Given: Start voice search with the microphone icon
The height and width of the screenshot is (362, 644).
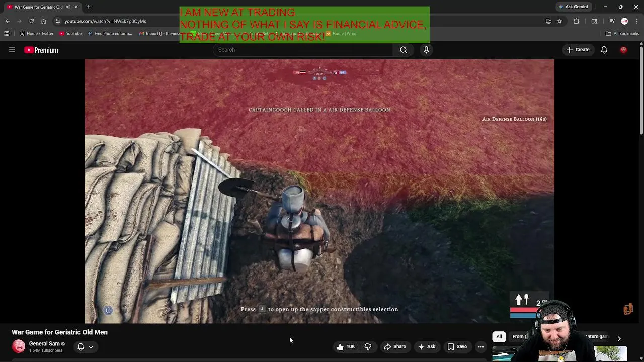Looking at the screenshot, I should [x=426, y=50].
